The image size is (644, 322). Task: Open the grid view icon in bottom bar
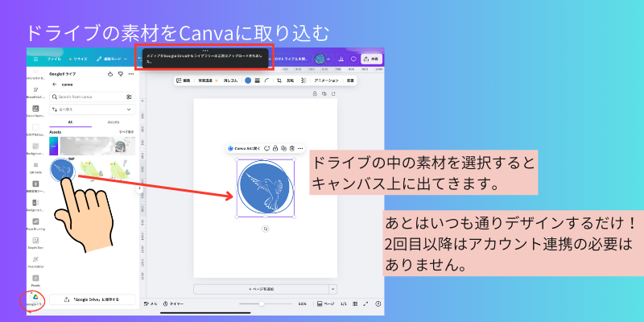tap(355, 304)
